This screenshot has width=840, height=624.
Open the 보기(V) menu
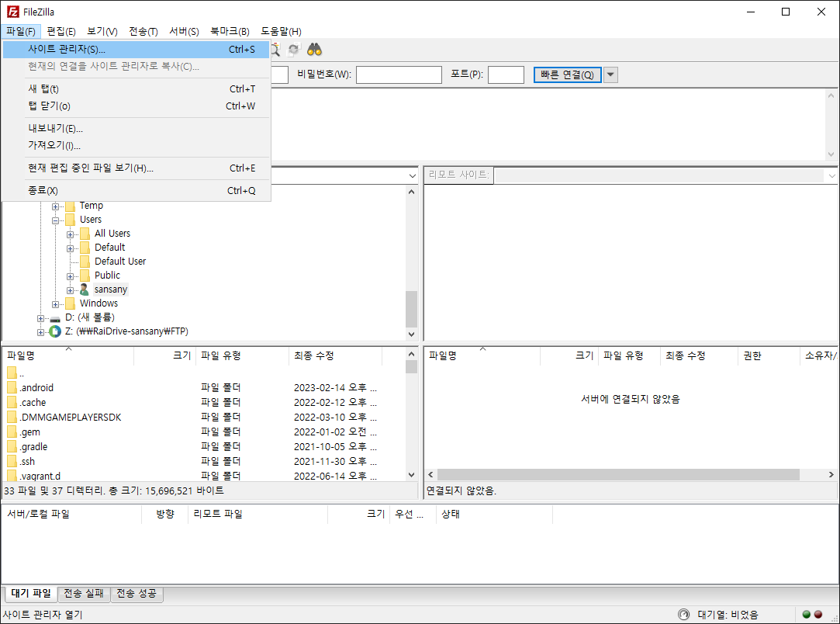pyautogui.click(x=102, y=32)
